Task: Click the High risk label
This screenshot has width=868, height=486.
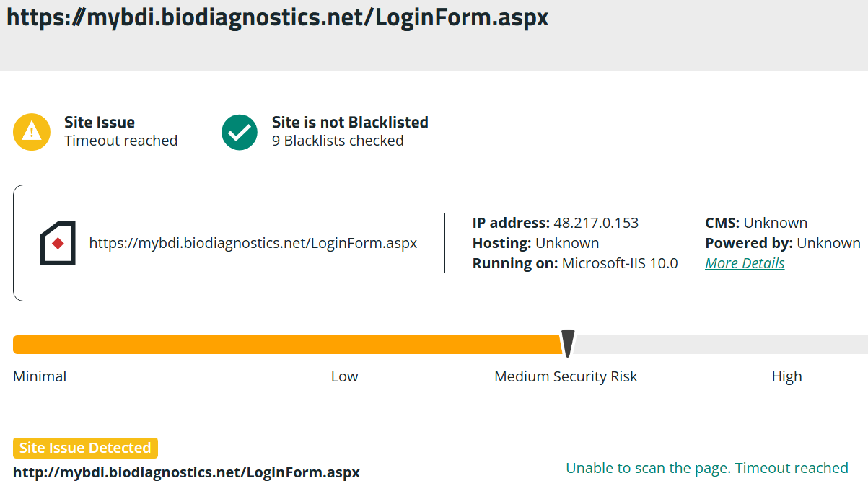Action: pos(786,376)
